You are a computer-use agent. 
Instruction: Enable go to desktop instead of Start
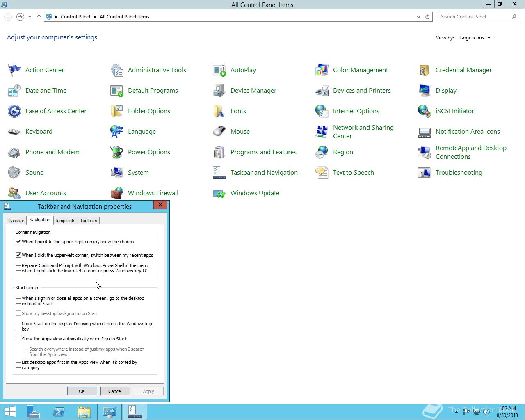18,301
